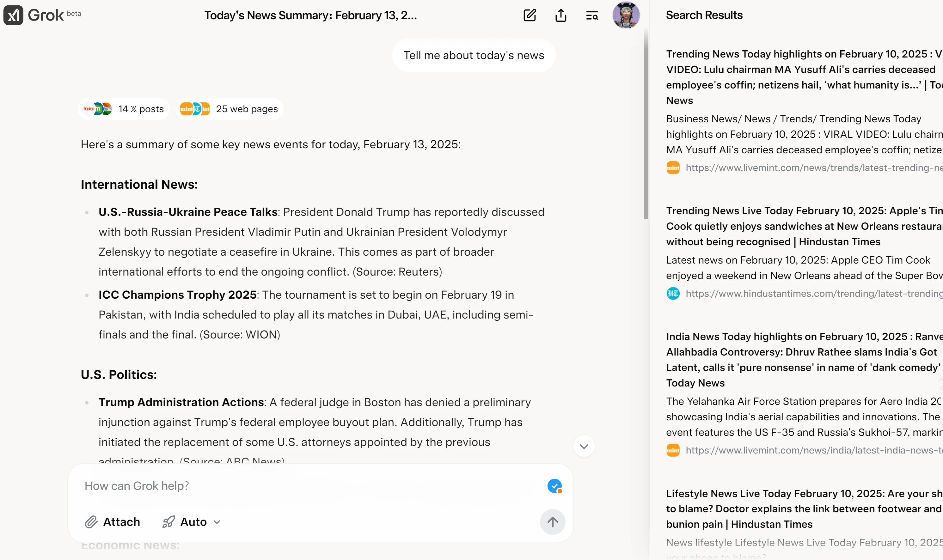Click the (Source: WION) citation text

point(240,335)
